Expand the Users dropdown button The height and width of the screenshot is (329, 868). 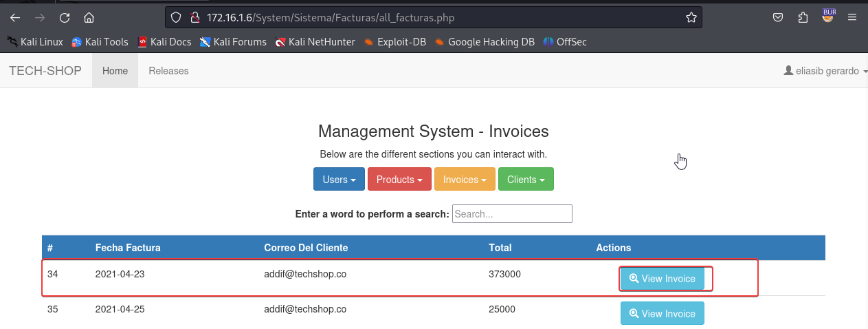point(339,180)
